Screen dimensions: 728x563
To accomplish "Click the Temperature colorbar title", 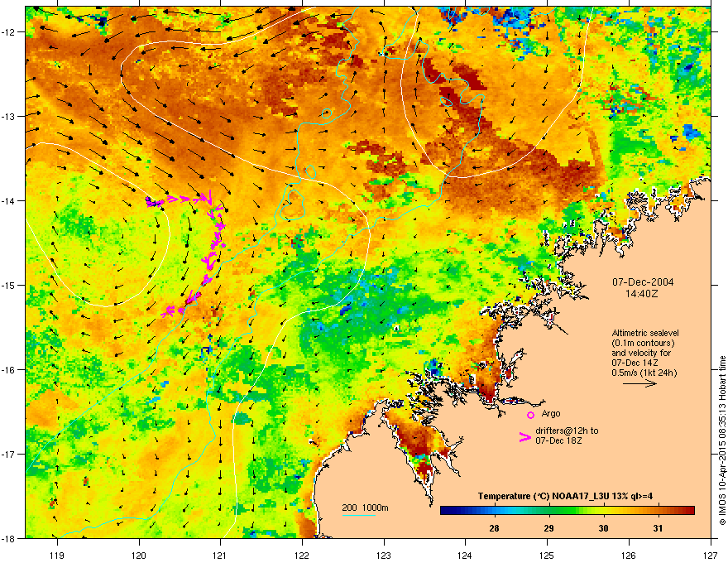I will tap(565, 496).
